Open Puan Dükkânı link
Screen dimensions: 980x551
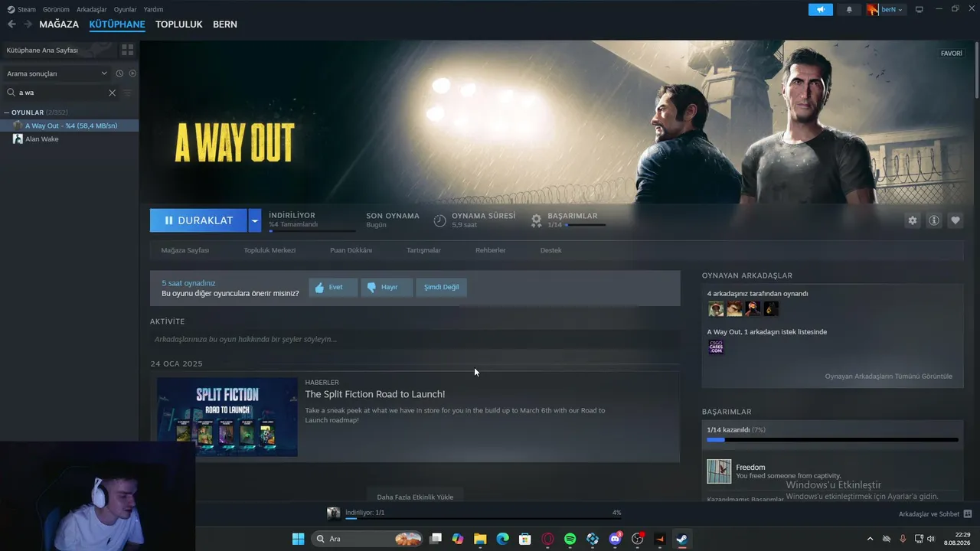click(351, 250)
